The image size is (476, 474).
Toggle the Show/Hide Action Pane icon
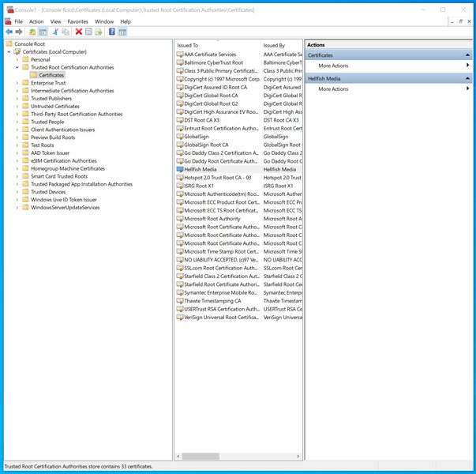click(122, 32)
